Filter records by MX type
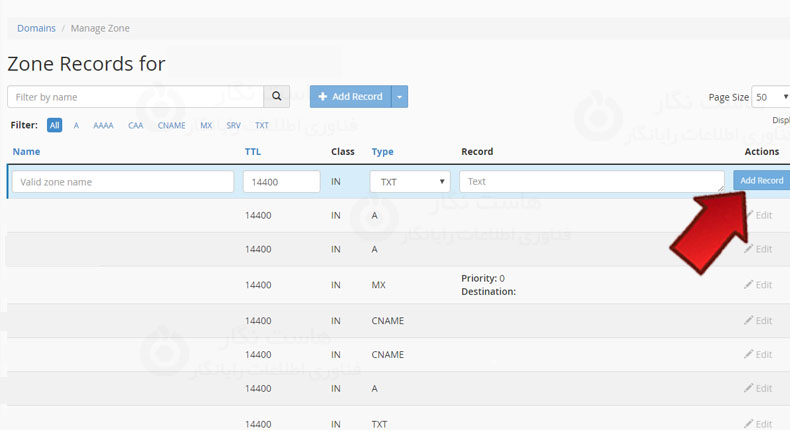The width and height of the screenshot is (790, 430). 206,126
